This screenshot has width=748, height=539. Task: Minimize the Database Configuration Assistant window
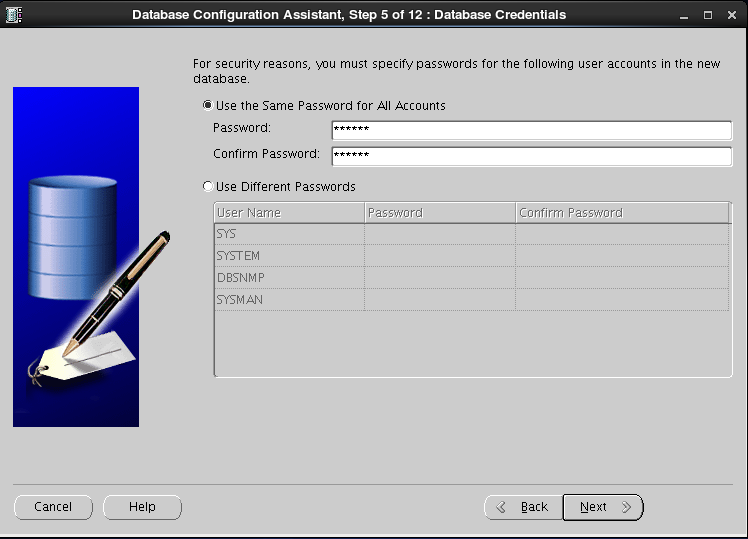click(684, 15)
